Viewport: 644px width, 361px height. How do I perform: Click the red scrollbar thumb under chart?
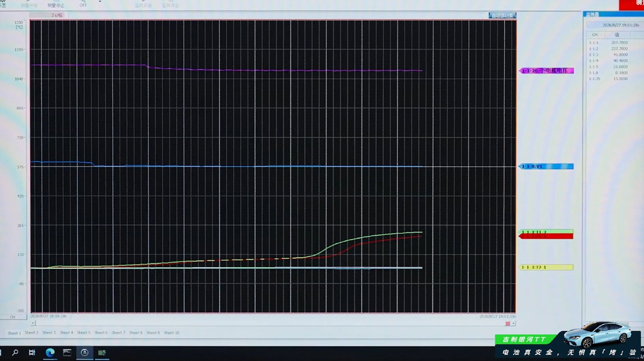[508, 323]
